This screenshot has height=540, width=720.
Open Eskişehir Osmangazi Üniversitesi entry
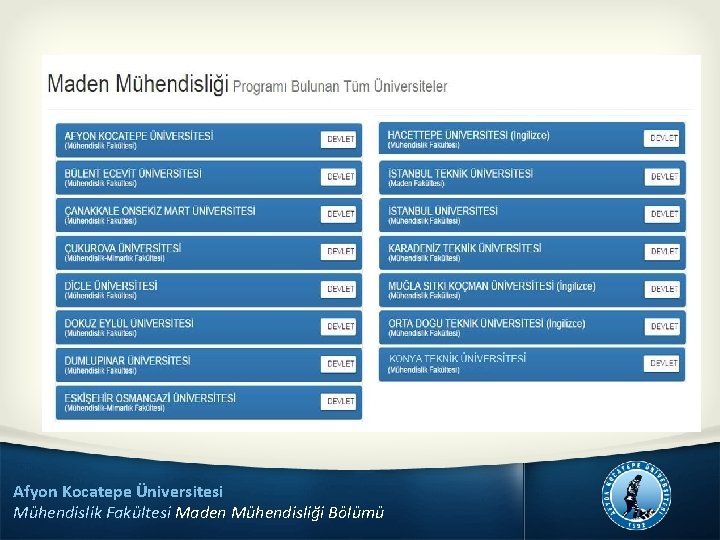point(209,402)
